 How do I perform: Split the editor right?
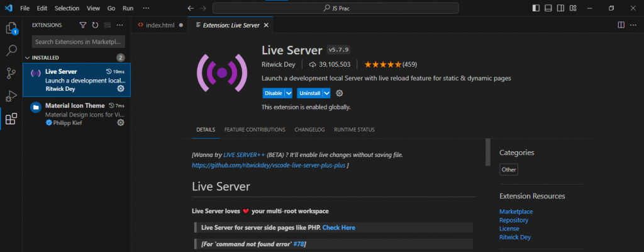(621, 25)
